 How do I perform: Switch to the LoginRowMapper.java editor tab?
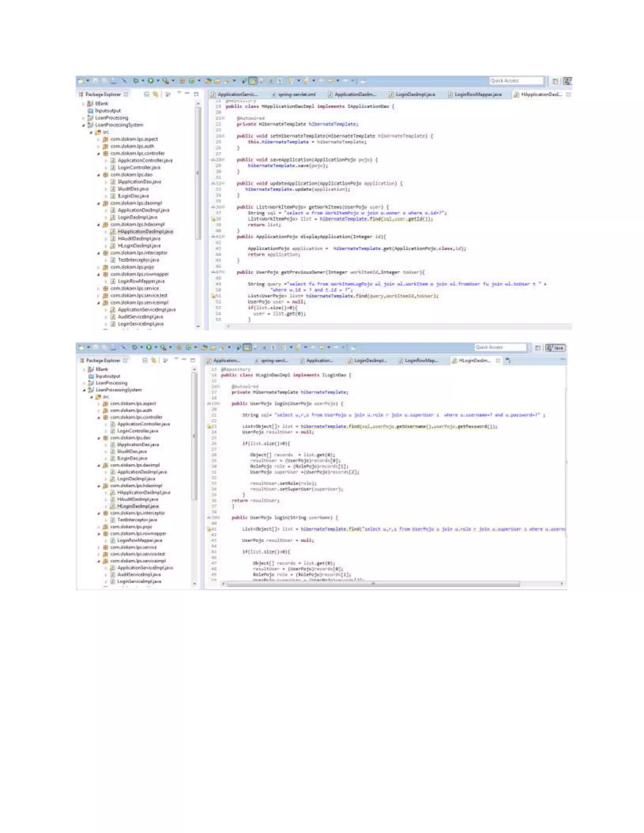pyautogui.click(x=478, y=94)
